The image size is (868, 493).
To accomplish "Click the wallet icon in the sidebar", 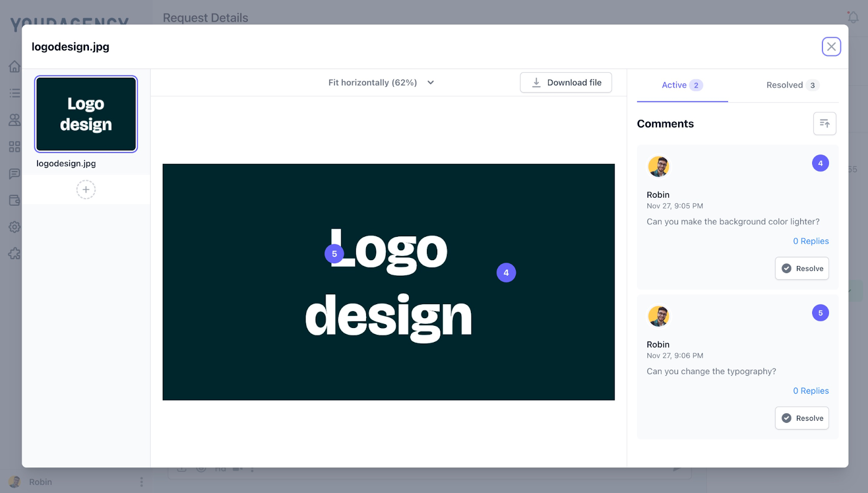I will tap(15, 200).
